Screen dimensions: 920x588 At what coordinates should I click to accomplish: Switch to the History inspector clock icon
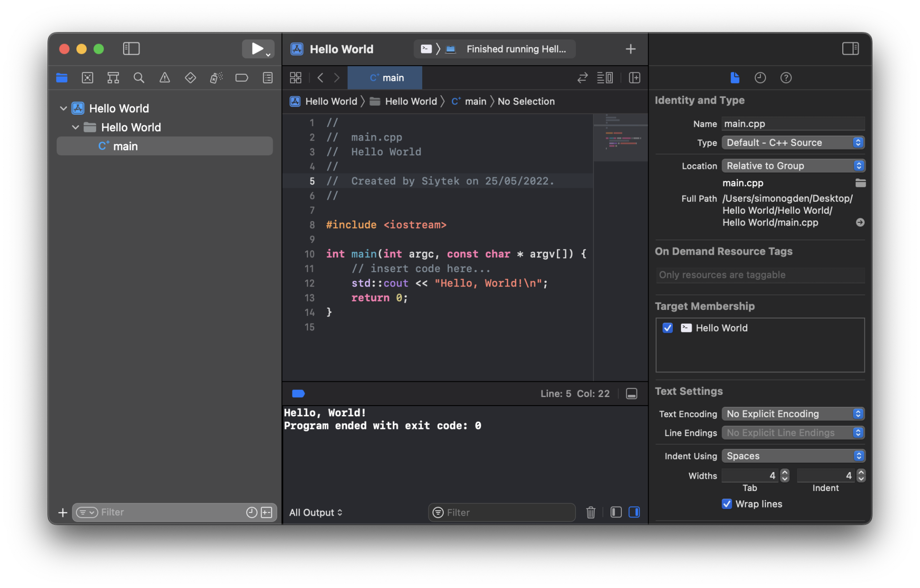tap(760, 77)
